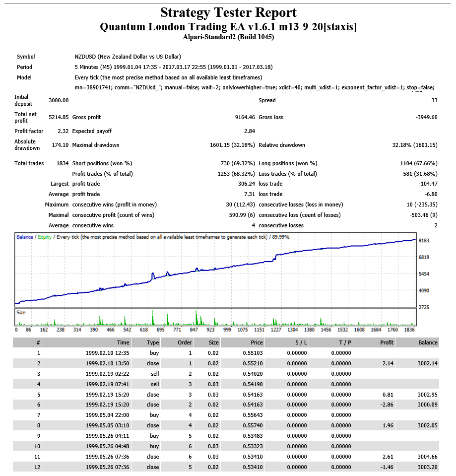This screenshot has width=456, height=476.
Task: Click the time 1999.02.10 12:35 cell
Action: click(x=107, y=353)
